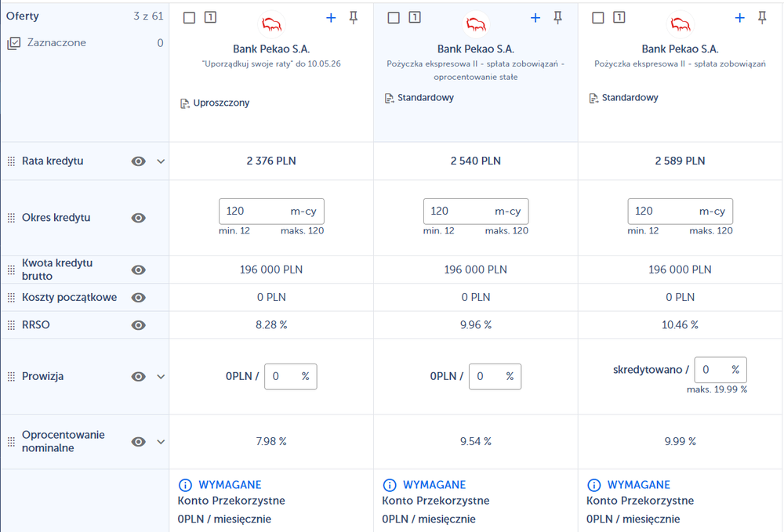
Task: Pin the 2 540 PLN offer column
Action: (x=558, y=18)
